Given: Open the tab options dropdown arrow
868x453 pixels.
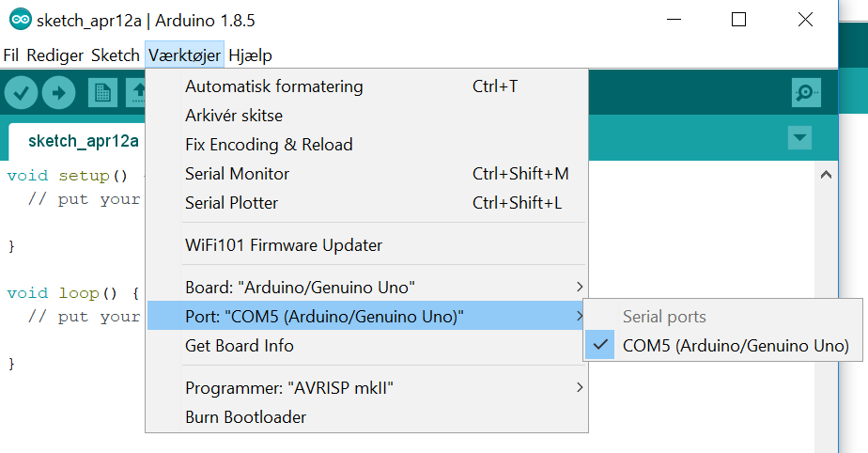Looking at the screenshot, I should (799, 138).
